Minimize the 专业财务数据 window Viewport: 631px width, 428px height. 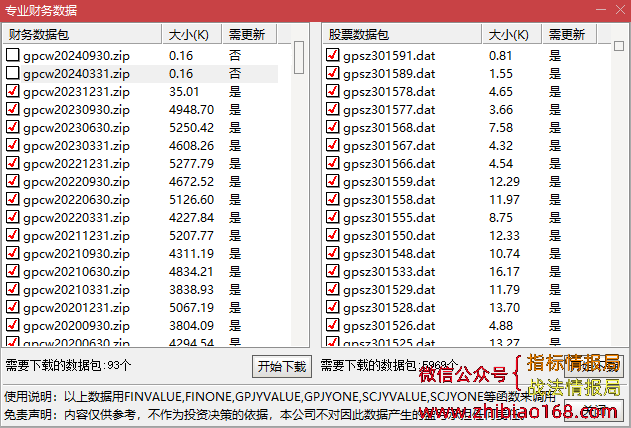point(601,10)
